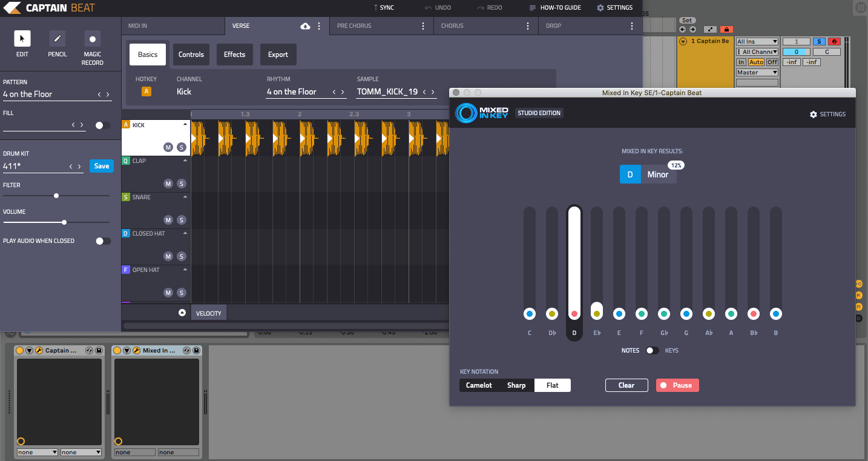Select Camelot key notation

click(x=479, y=385)
